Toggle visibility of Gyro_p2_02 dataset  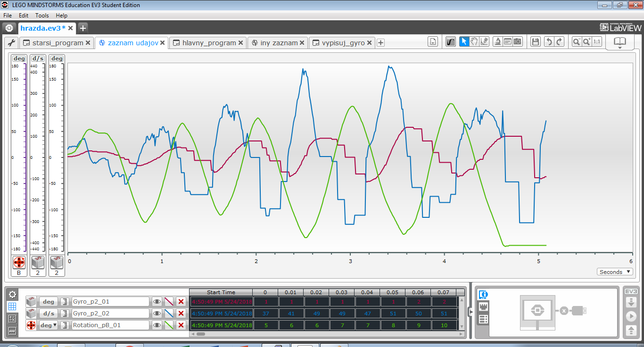157,314
